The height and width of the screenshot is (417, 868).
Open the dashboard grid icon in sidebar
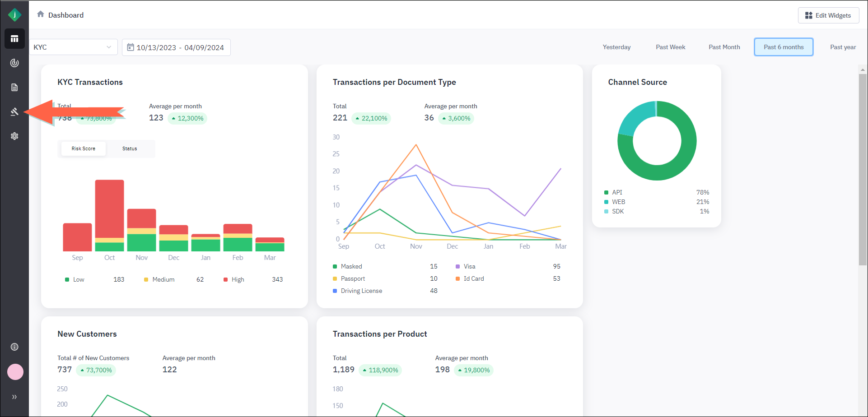[14, 39]
